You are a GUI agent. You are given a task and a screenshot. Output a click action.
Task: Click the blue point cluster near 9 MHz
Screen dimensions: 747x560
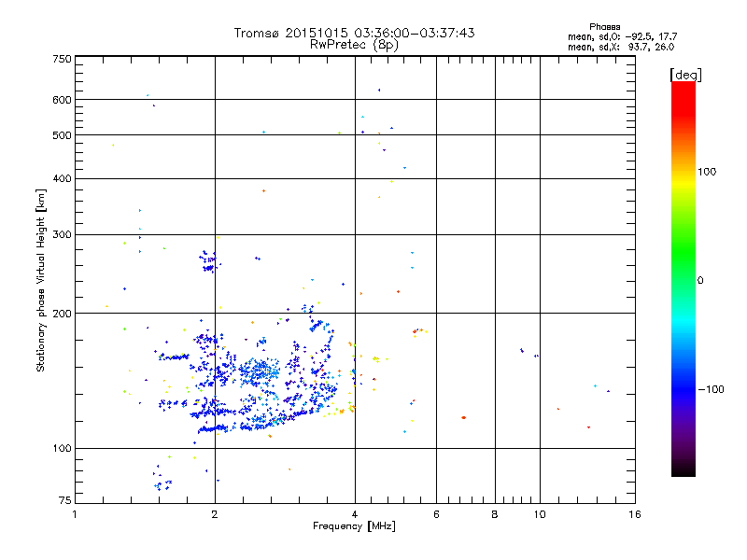point(522,351)
